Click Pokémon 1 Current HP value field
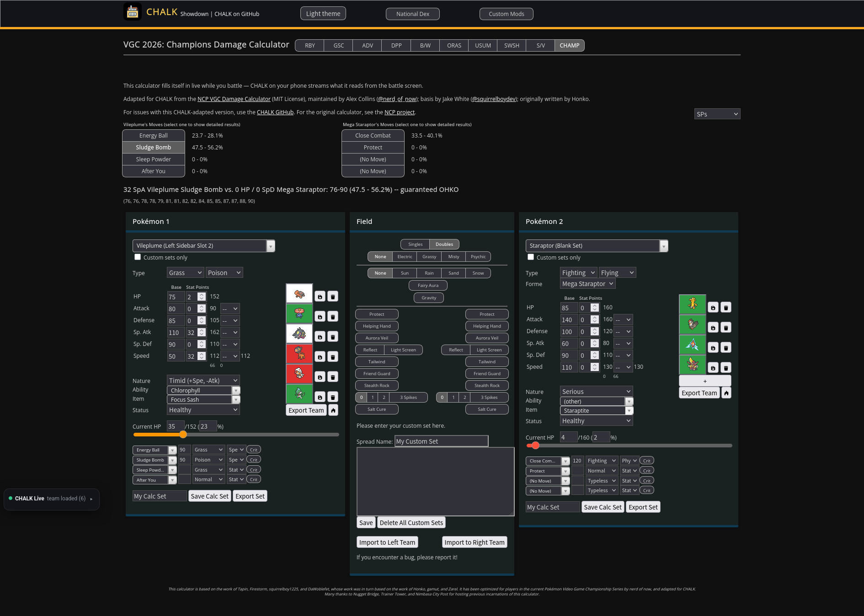The image size is (864, 616). click(176, 426)
